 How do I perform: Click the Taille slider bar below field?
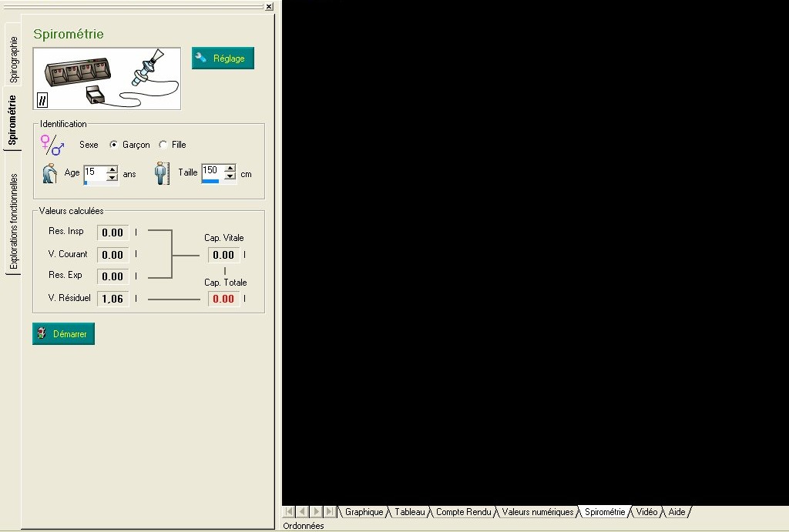219,182
